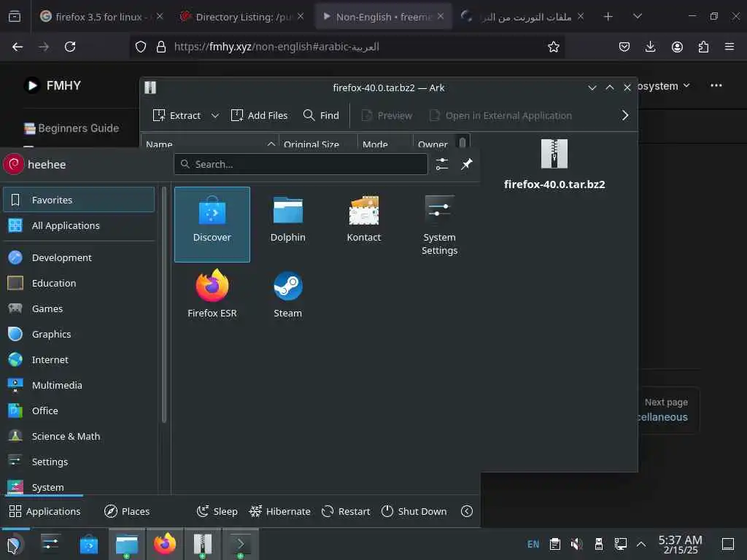Select the All Applications category
This screenshot has height=560, width=747.
tap(79, 225)
